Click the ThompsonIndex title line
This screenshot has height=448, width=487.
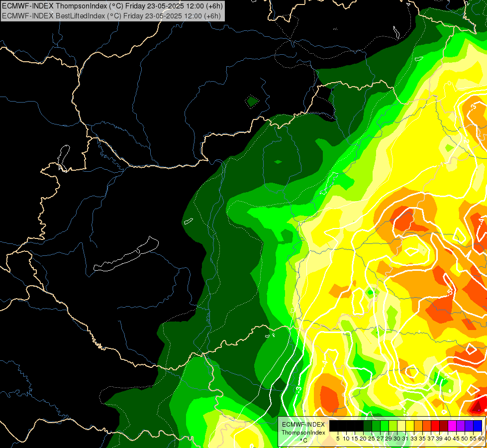[112, 6]
